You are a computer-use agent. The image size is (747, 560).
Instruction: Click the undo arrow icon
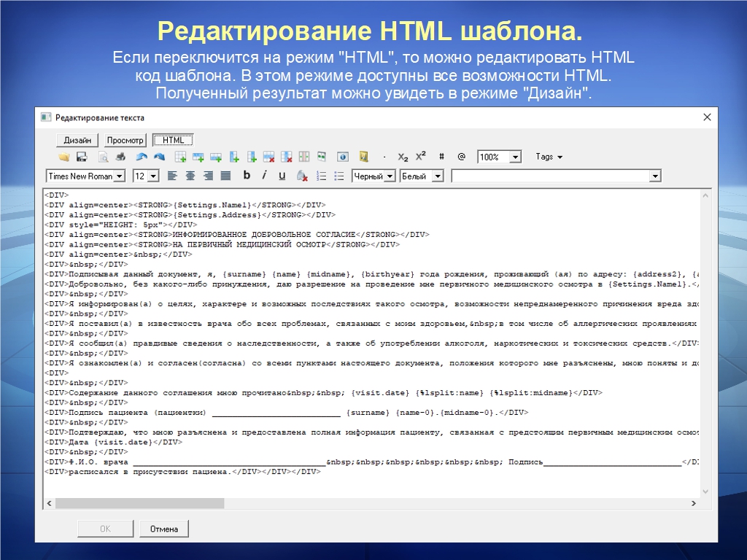pyautogui.click(x=142, y=157)
